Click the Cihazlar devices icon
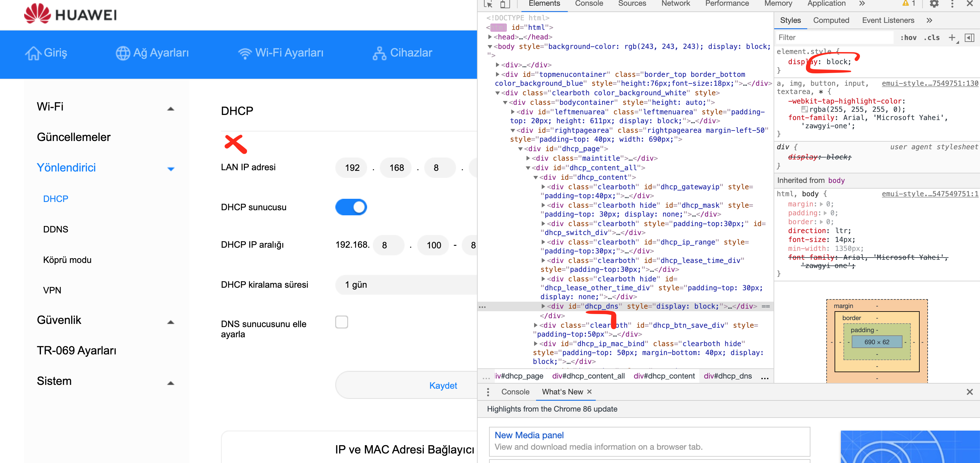980x463 pixels. tap(379, 53)
